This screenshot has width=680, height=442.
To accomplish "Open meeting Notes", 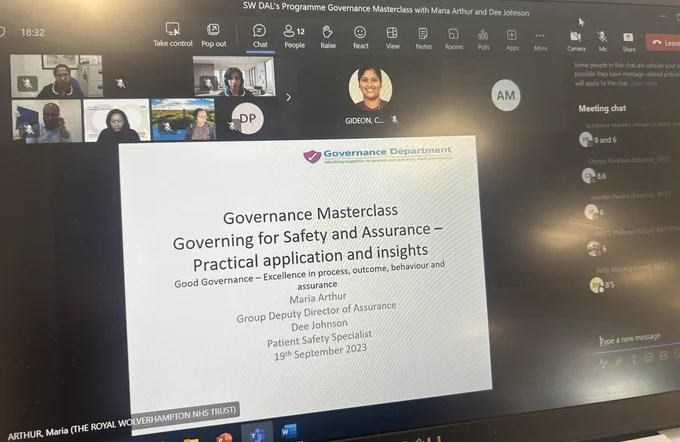I will [x=423, y=39].
